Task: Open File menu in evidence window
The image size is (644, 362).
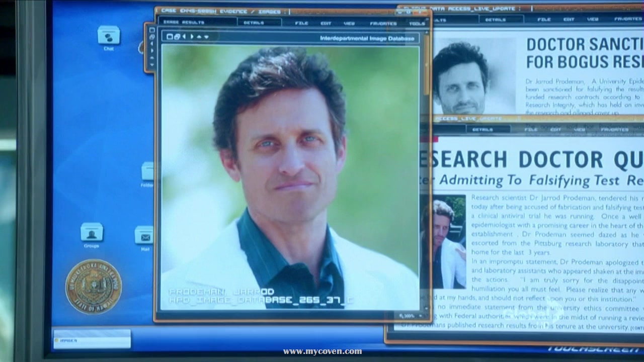Action: click(x=301, y=23)
